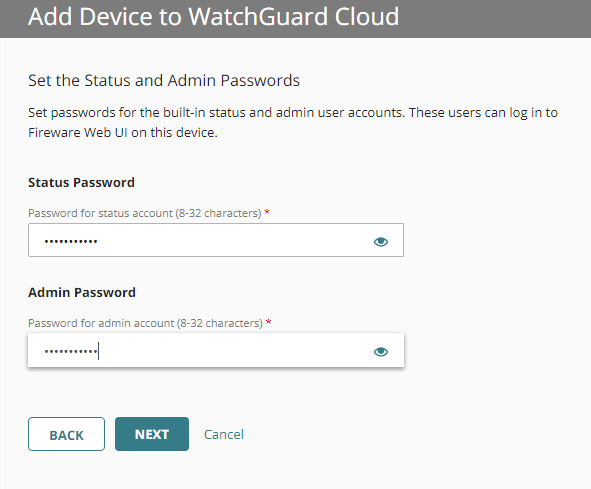This screenshot has width=591, height=489.
Task: Click inside the status account password field
Action: 216,240
